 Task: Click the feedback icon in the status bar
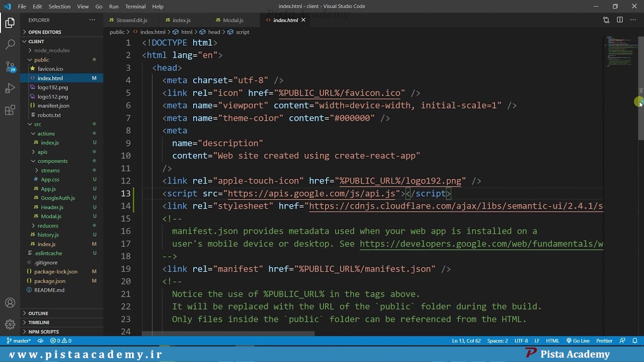pos(622,341)
